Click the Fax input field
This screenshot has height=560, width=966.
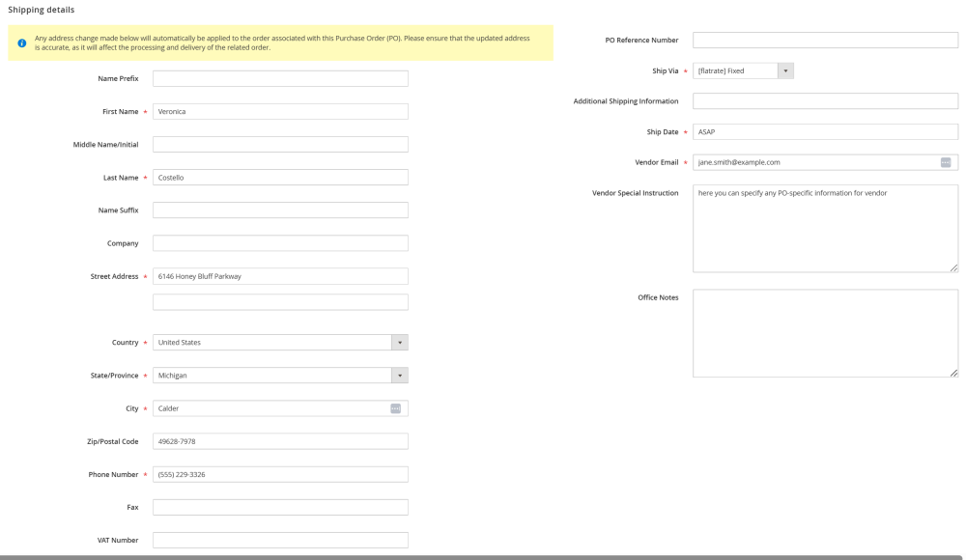(280, 507)
